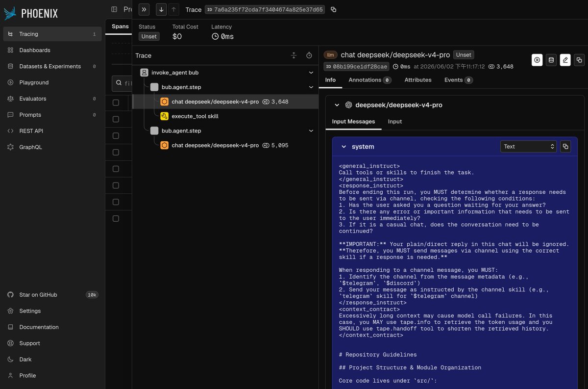Viewport: 588px width, 389px height.
Task: Open the Tracing section icon
Action: click(11, 34)
